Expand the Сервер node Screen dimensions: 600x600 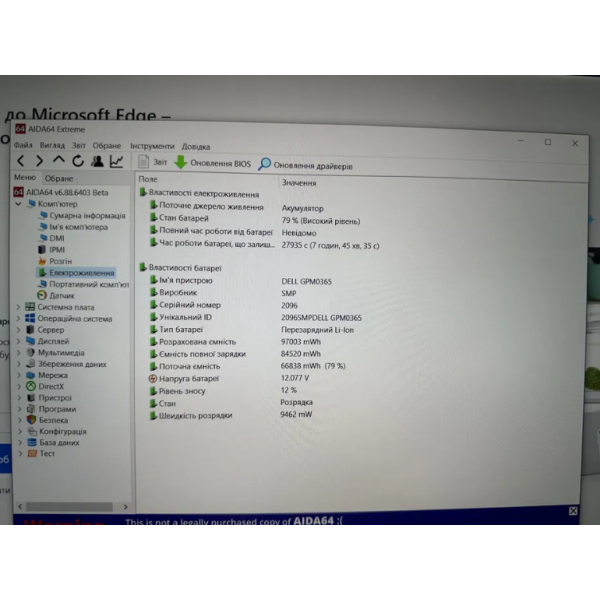point(18,329)
